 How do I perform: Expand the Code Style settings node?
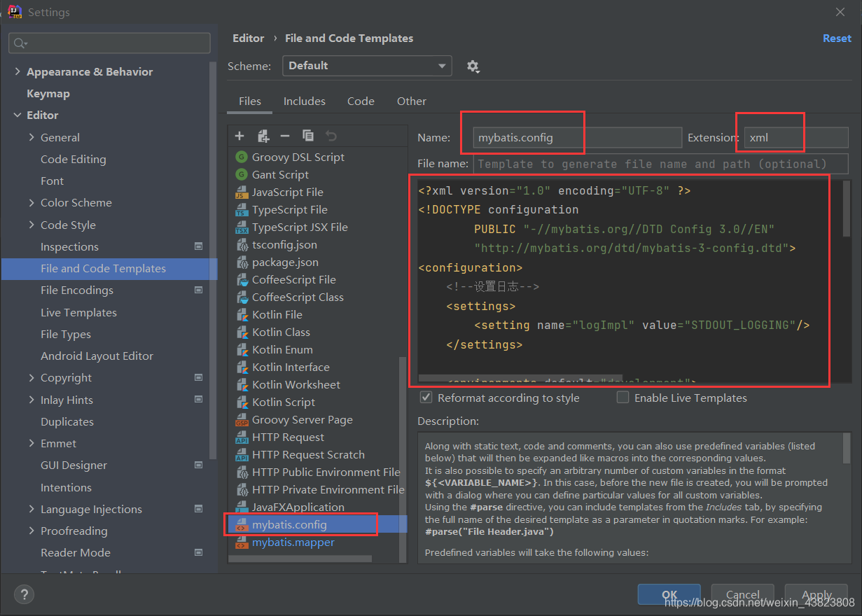[x=32, y=225]
